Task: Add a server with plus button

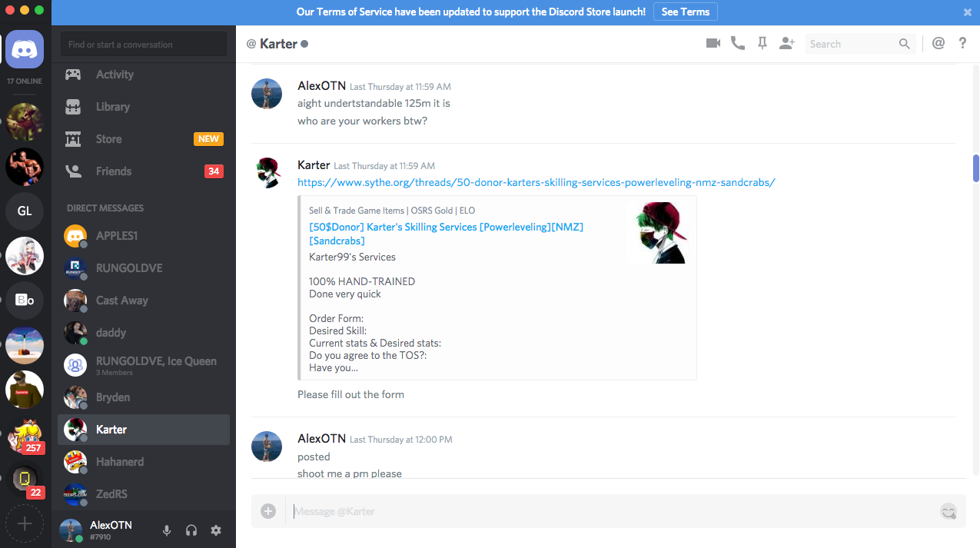Action: click(25, 523)
